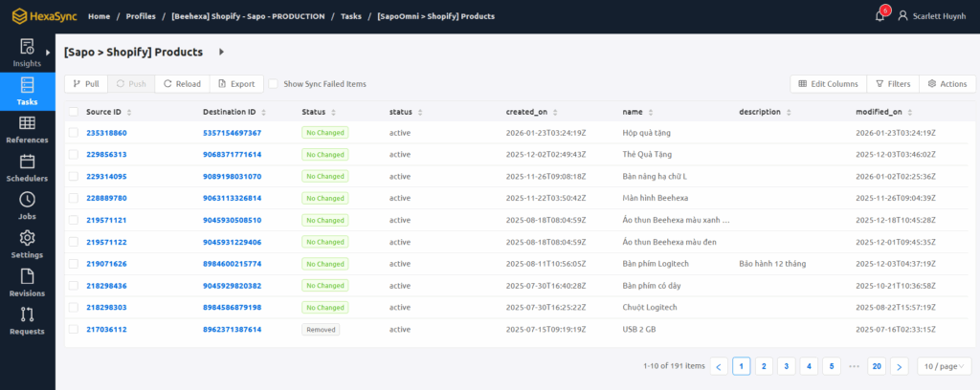Click product name Bàn phím Logitech
Screen dimensions: 980x390
pyautogui.click(x=656, y=264)
